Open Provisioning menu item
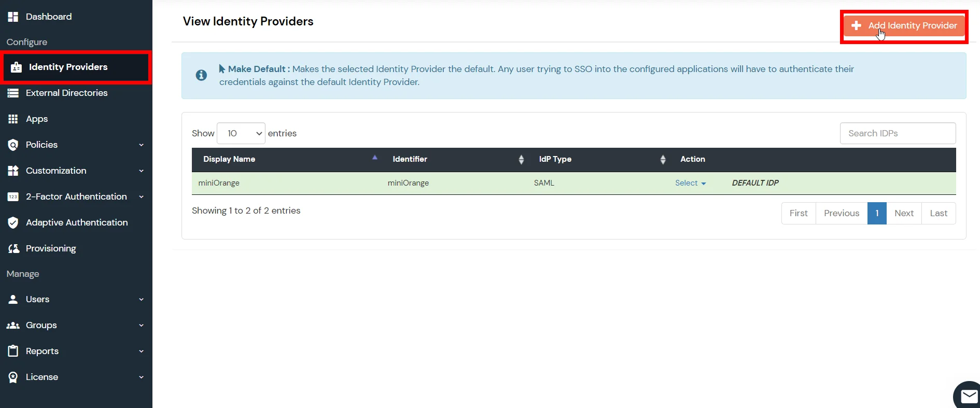 [x=51, y=248]
